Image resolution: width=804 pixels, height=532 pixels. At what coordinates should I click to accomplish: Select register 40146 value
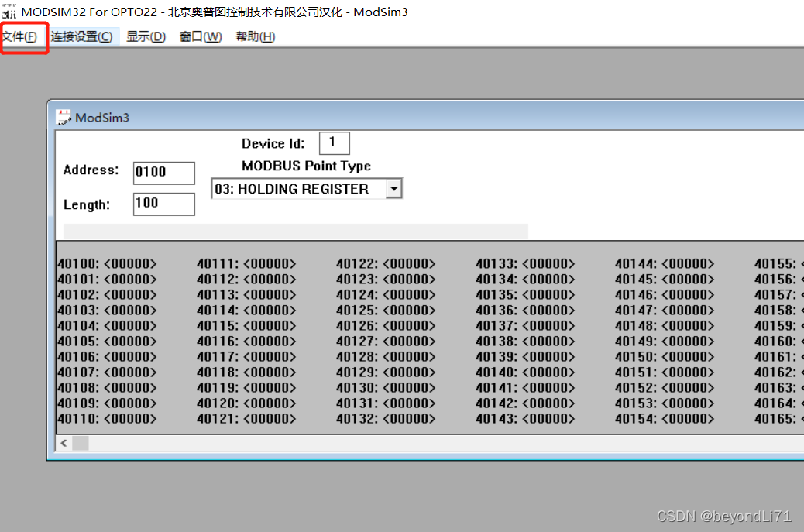pos(688,295)
